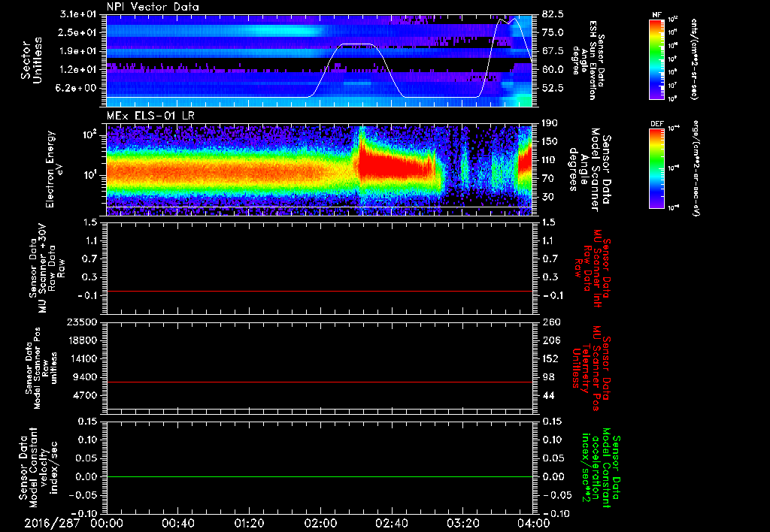Select the DEF energy flux color bar

pos(657,168)
